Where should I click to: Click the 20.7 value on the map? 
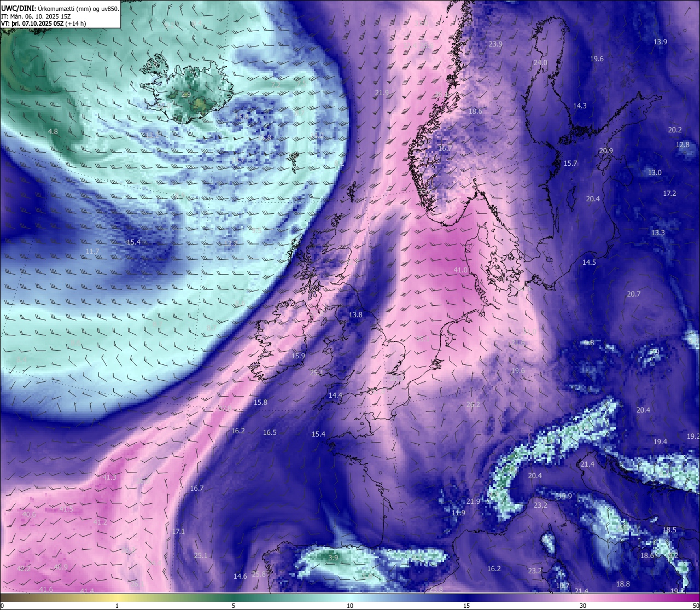633,294
